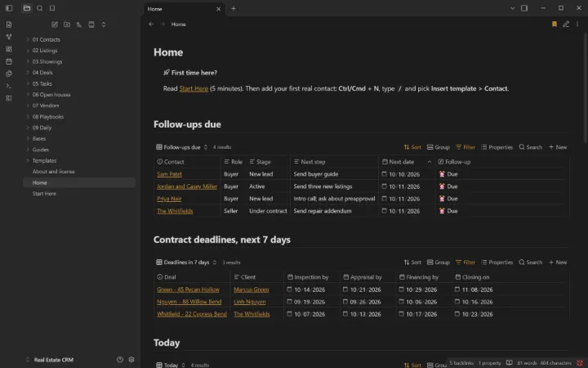Open About and license note

coord(54,171)
